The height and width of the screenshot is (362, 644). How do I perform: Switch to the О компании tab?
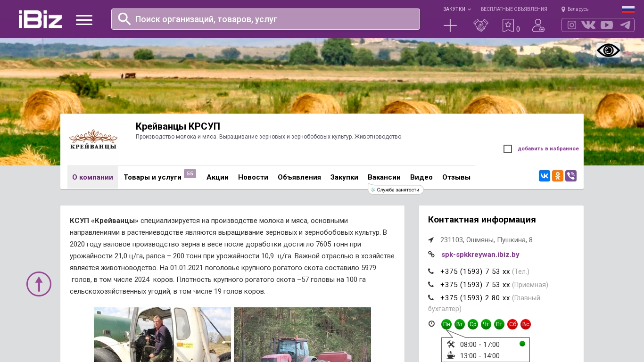pos(92,177)
